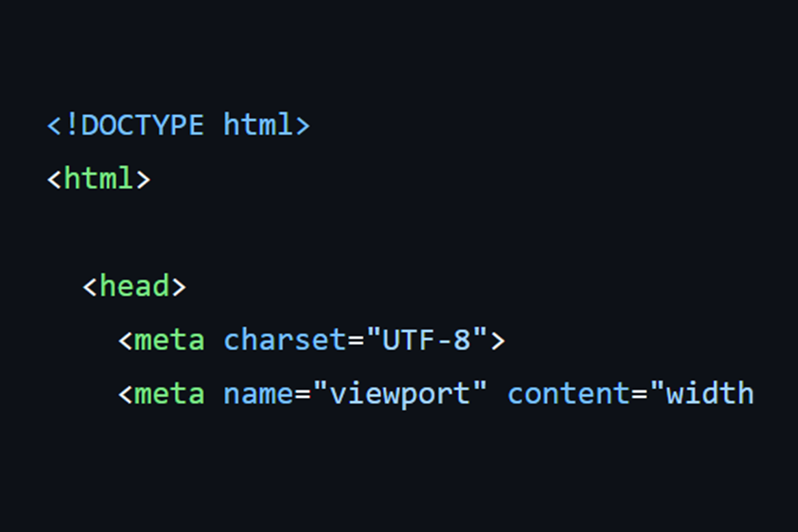Click the charset attribute name
798x532 pixels.
click(284, 340)
